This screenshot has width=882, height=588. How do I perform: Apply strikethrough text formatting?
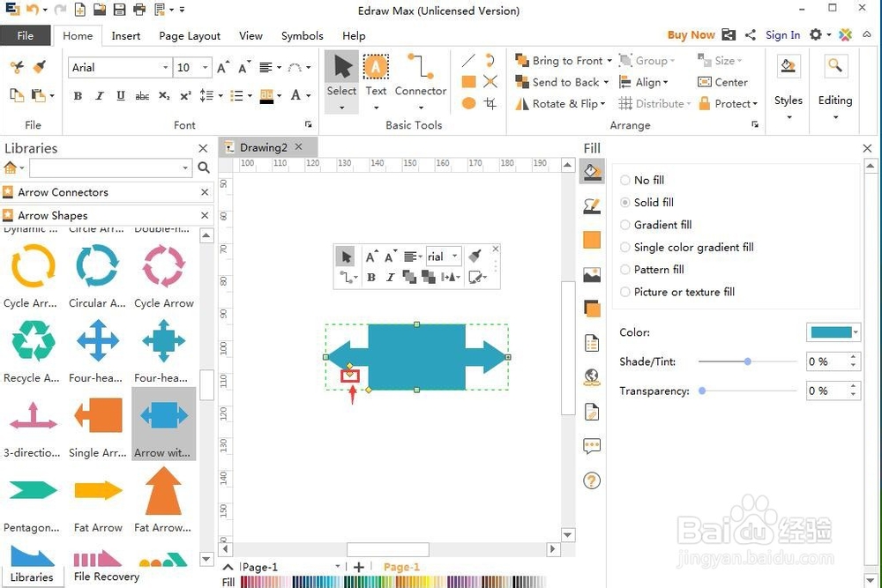click(x=142, y=95)
